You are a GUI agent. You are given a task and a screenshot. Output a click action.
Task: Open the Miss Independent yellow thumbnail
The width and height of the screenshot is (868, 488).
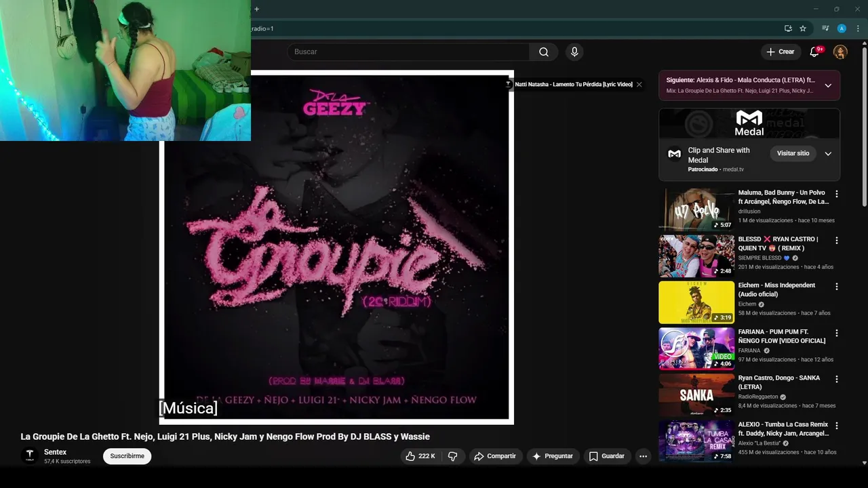pos(696,302)
